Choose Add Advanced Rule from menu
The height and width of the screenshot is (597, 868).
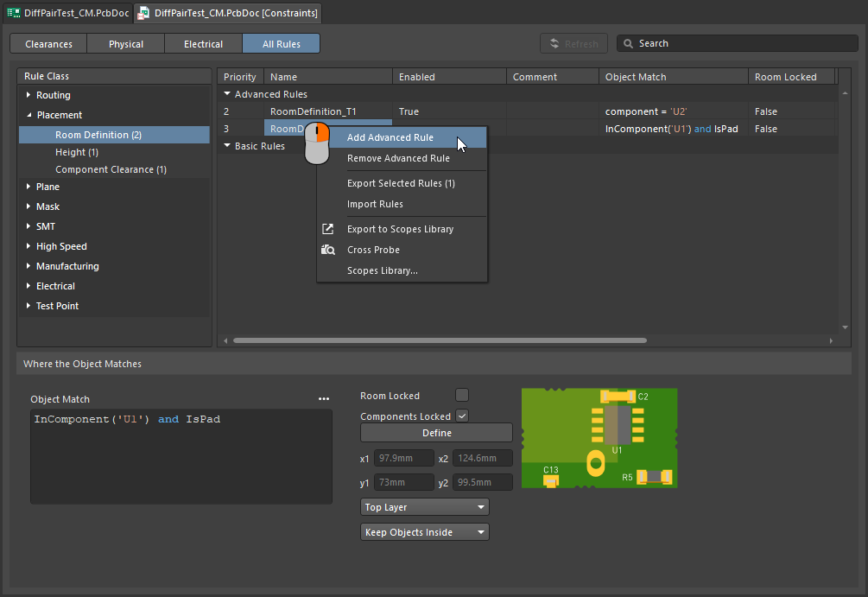[390, 137]
